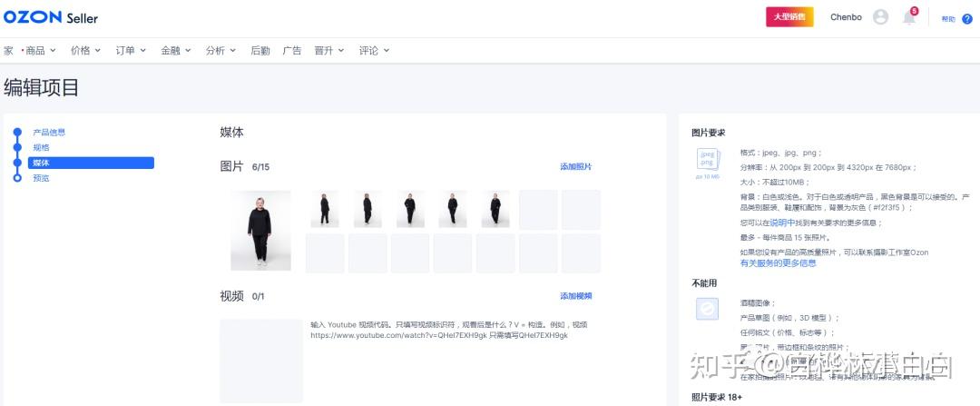Open the 广告 menu item
Image resolution: width=980 pixels, height=406 pixels.
click(x=292, y=51)
